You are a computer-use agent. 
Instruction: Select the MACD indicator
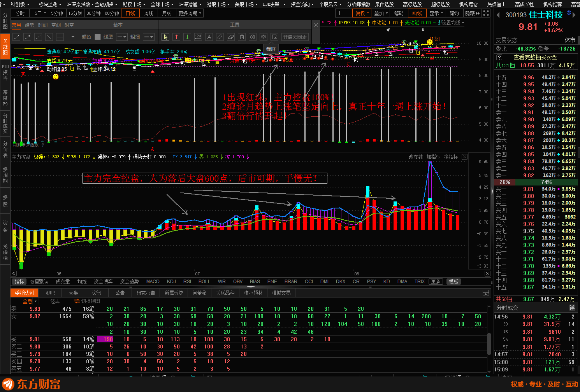(x=153, y=282)
